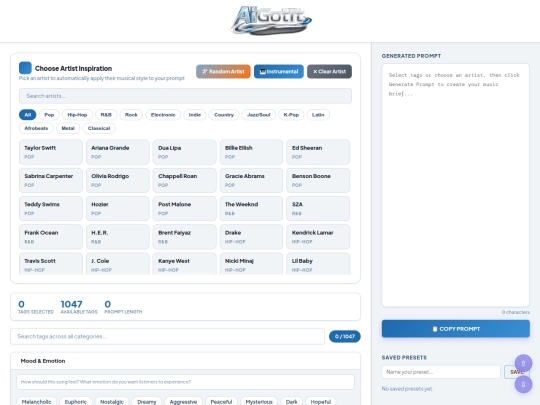The width and height of the screenshot is (540, 405).
Task: Filter artists by Rock
Action: pyautogui.click(x=131, y=115)
